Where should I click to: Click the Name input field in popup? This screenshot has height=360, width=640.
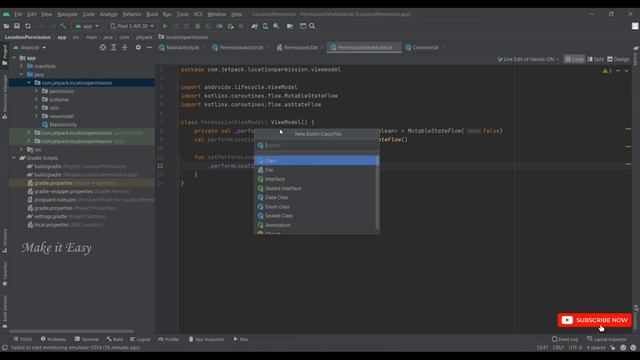click(x=317, y=145)
